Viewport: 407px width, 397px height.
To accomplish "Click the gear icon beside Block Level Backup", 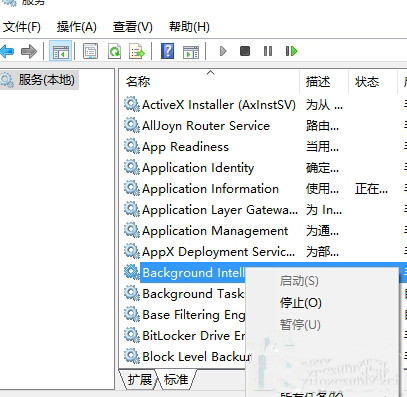I will pyautogui.click(x=132, y=357).
